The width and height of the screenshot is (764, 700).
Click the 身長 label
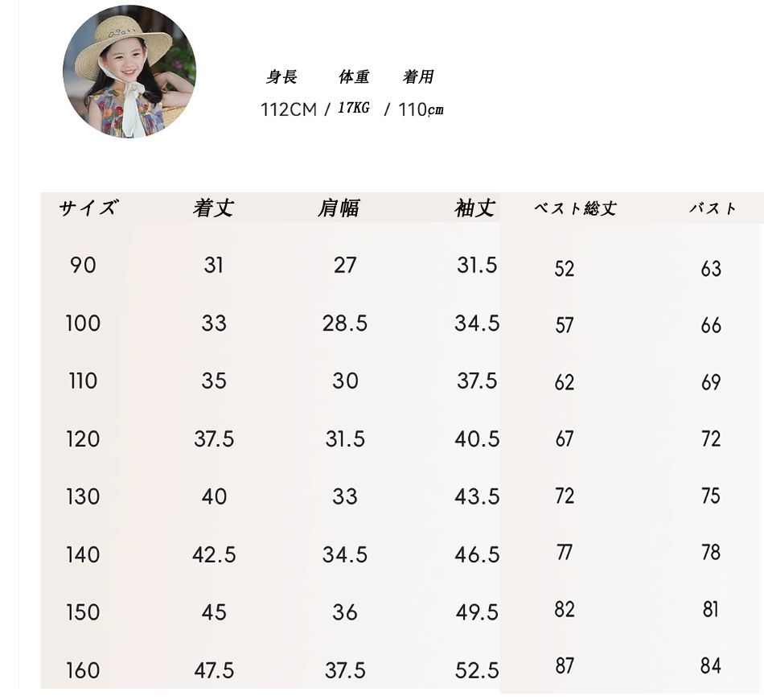(x=281, y=76)
